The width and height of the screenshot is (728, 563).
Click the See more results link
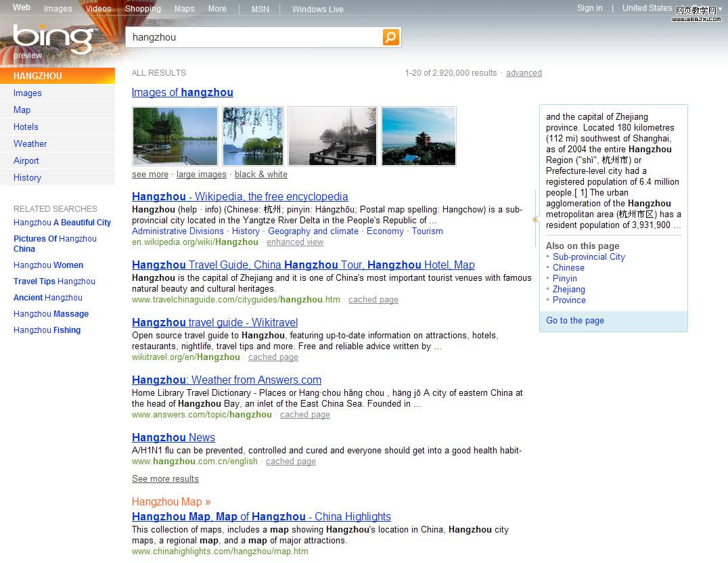click(165, 478)
